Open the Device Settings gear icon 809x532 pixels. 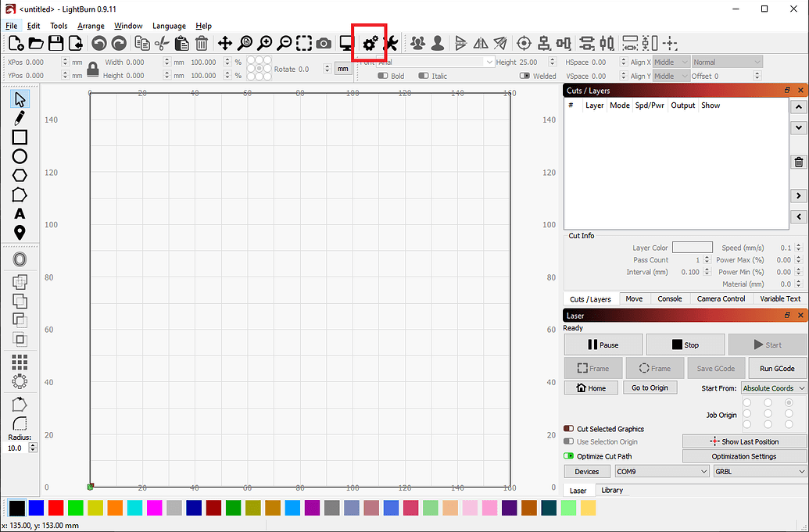point(368,44)
